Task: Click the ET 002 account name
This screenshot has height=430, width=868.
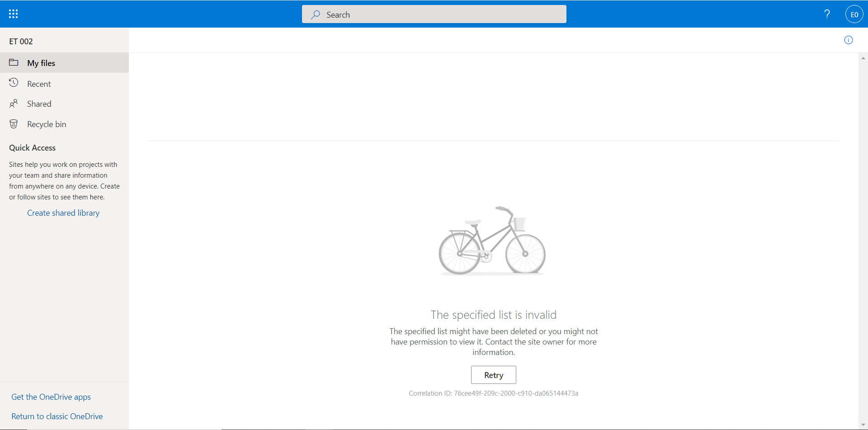Action: click(21, 42)
